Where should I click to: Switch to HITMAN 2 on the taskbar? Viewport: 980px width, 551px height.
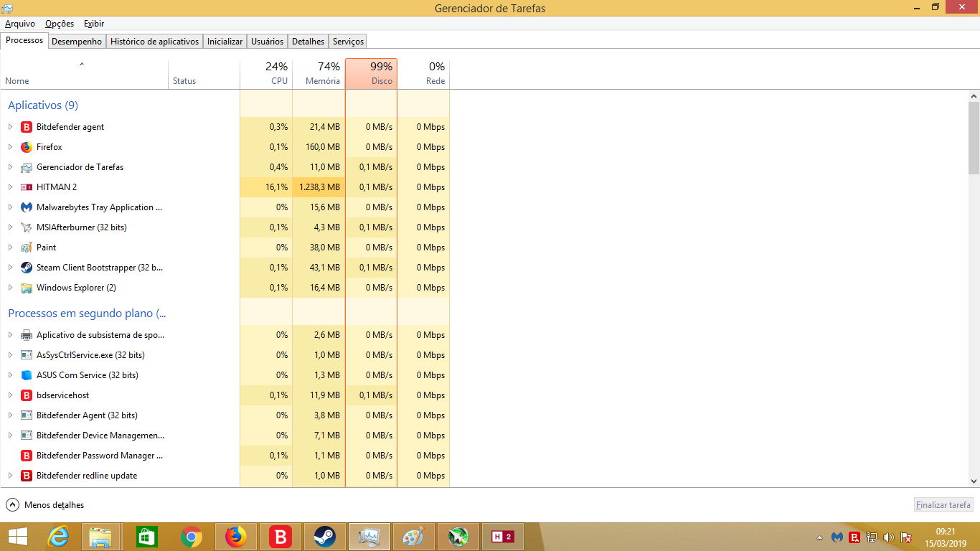pyautogui.click(x=503, y=537)
